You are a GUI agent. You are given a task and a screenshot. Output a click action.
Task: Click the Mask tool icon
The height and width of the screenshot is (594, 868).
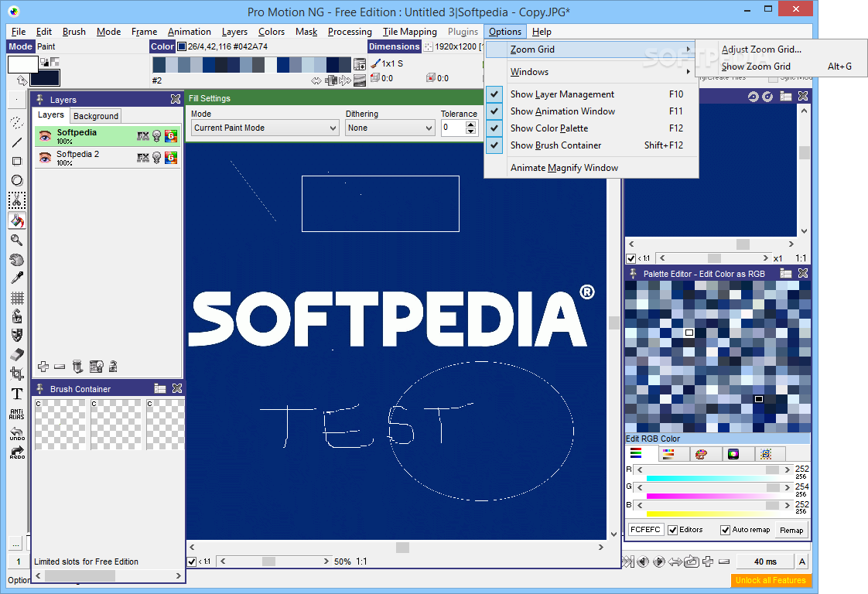click(16, 336)
